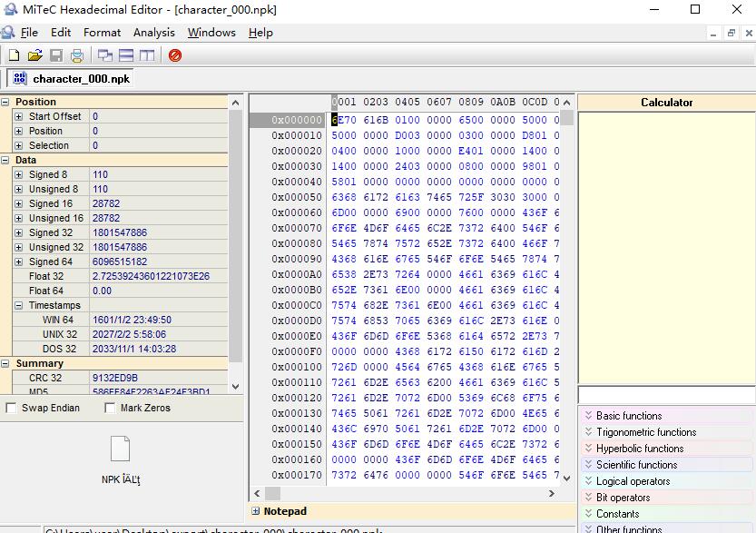Screen dimensions: 756x533
Task: Click the UNIX 32 timestamp value
Action: click(x=129, y=334)
